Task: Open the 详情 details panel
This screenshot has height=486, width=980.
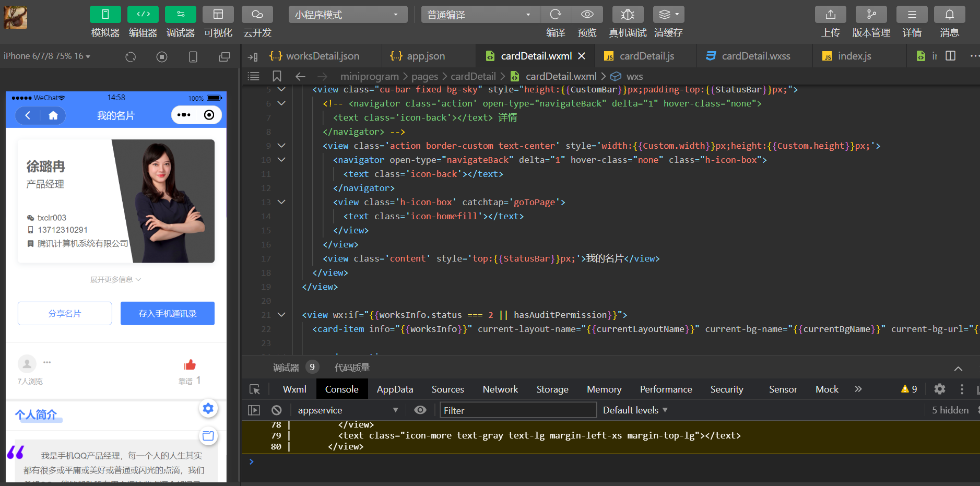Action: coord(912,15)
